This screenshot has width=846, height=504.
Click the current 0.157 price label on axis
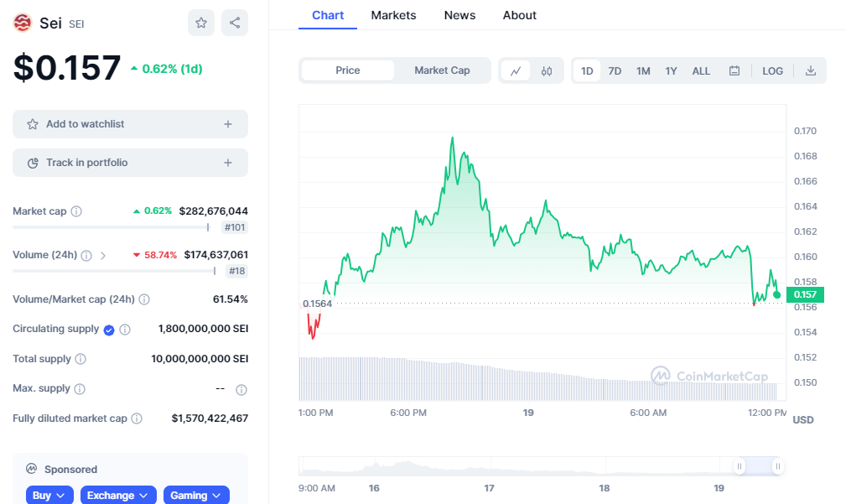click(x=805, y=294)
